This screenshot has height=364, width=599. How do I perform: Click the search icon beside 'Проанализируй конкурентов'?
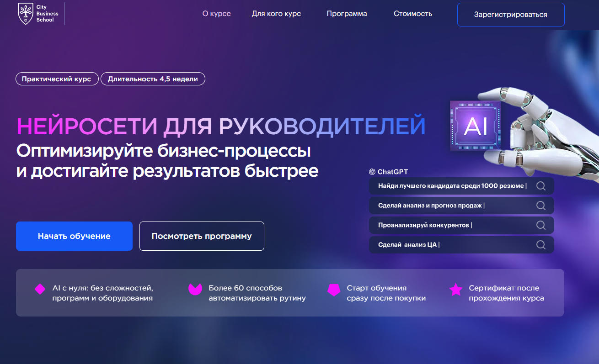(541, 225)
